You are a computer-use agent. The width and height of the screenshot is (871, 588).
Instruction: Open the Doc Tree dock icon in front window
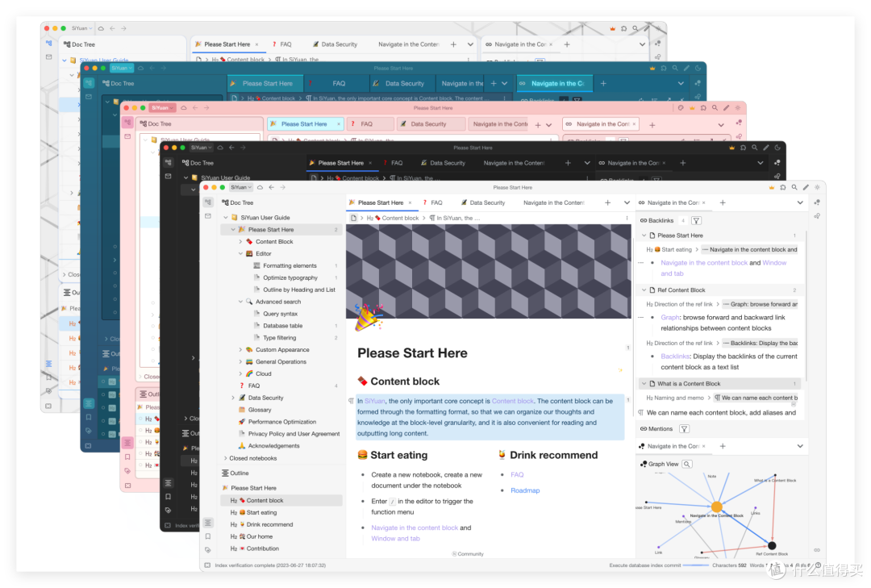pos(208,202)
